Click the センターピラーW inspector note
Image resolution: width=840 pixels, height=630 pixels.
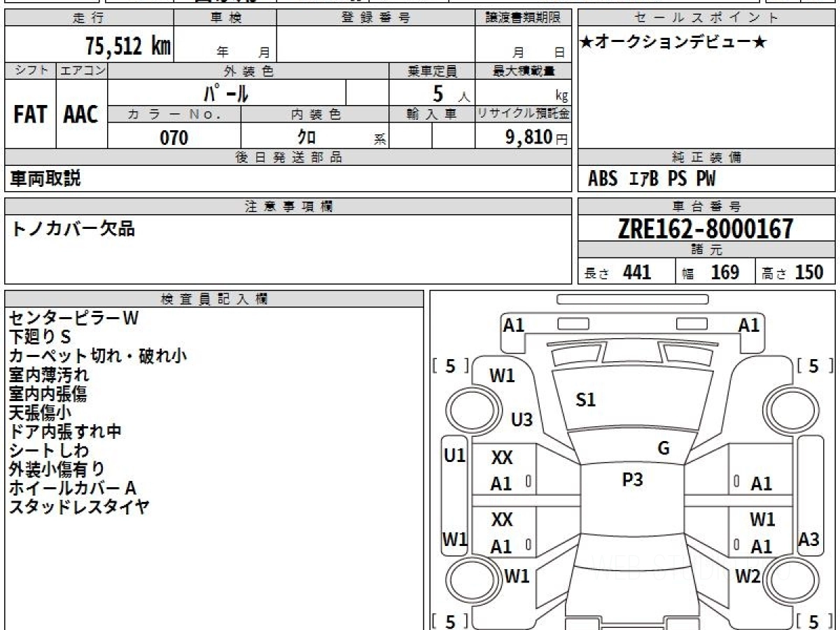[x=74, y=318]
